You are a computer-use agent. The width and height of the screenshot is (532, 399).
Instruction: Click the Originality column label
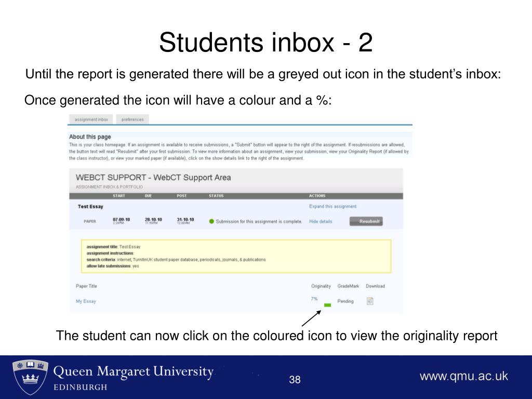pyautogui.click(x=321, y=286)
